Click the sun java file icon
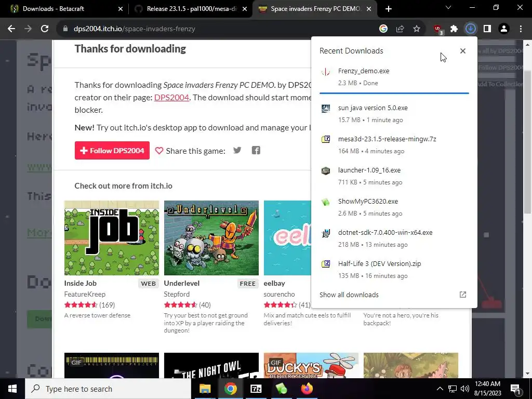Viewport: 532px width, 399px height. [326, 108]
